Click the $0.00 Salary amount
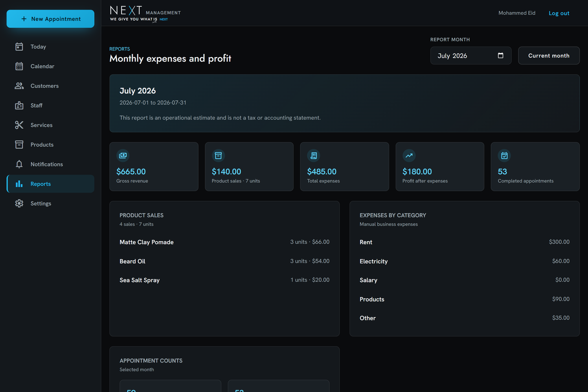 click(562, 279)
